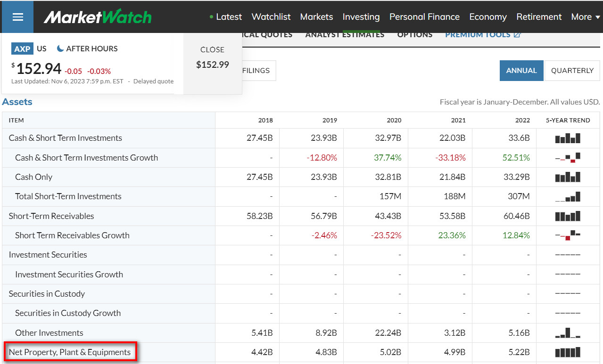Switch to the Options tab
The image size is (603, 364).
click(414, 35)
